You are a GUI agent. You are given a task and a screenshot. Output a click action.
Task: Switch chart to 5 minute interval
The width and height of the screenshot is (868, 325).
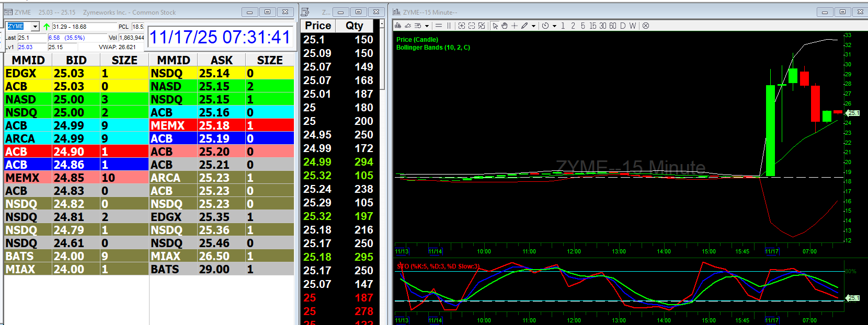coord(583,26)
